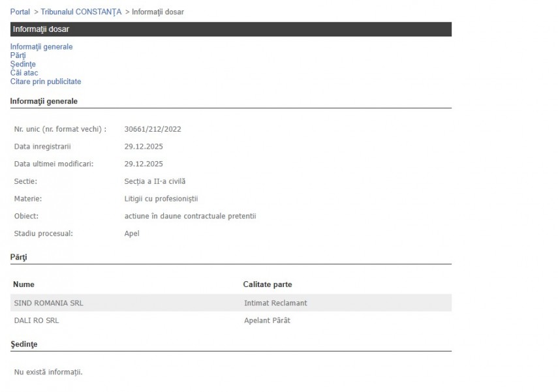The image size is (558, 392).
Task: Click the Litigii cu profesioniștii value
Action: click(x=161, y=199)
